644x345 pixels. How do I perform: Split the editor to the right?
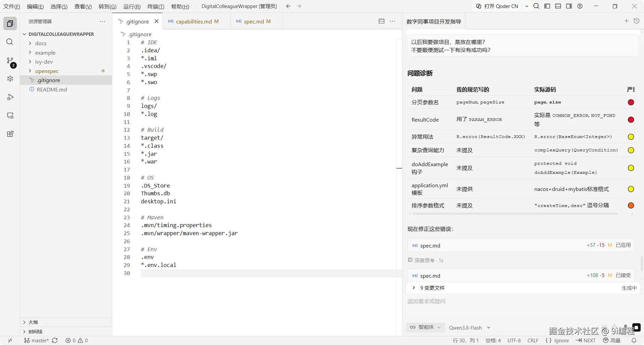tap(381, 21)
